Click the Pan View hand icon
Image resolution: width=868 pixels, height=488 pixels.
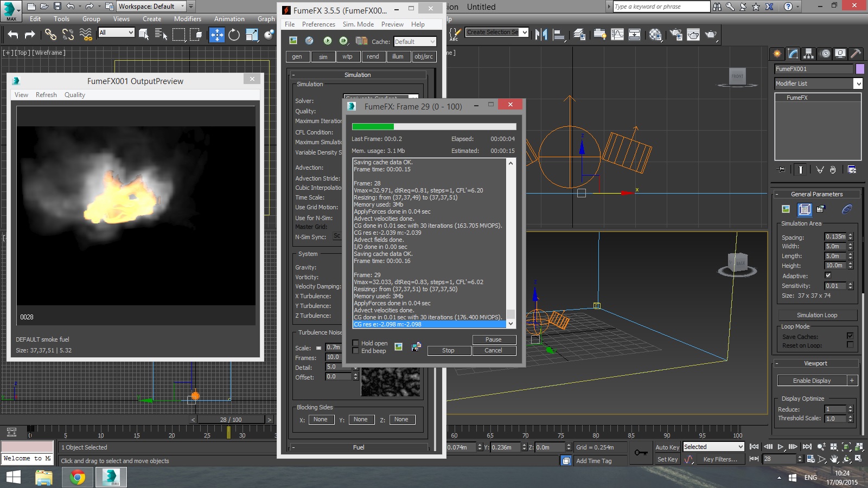pyautogui.click(x=834, y=459)
